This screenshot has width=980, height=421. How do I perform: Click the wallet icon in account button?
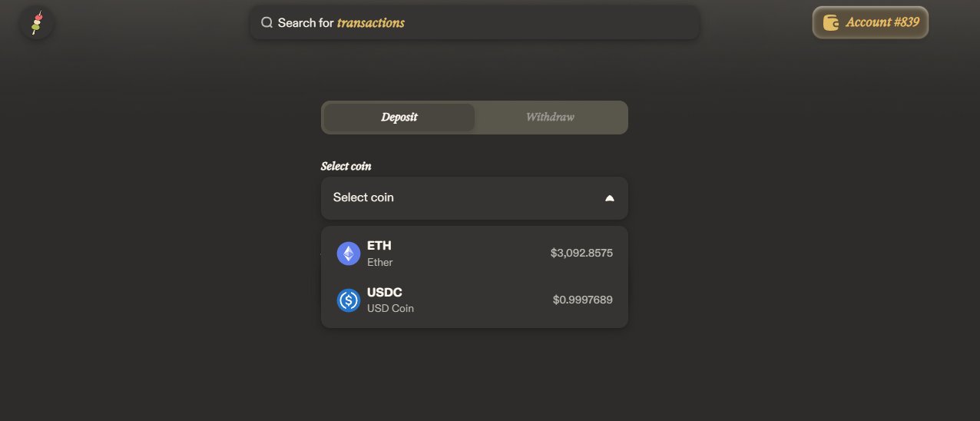[x=830, y=23]
